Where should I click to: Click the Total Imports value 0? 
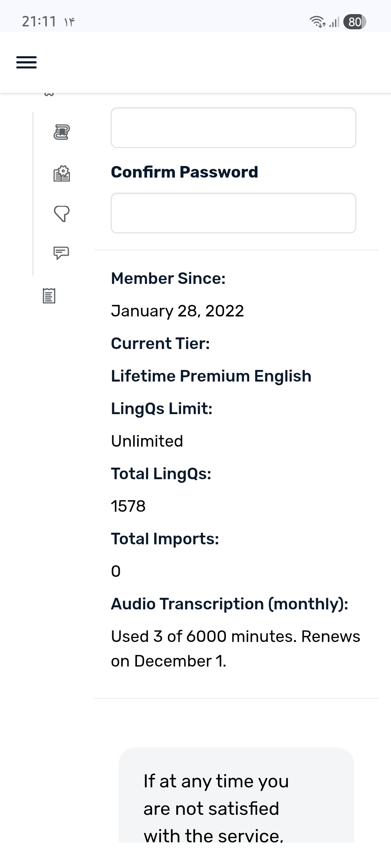(x=116, y=571)
